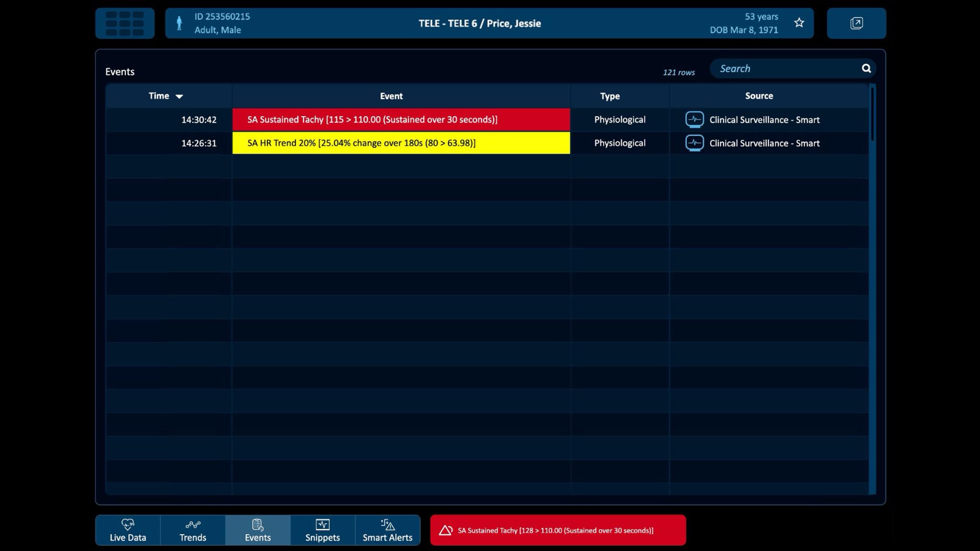Open the grid overview menu icon
980x551 pixels.
pos(125,23)
